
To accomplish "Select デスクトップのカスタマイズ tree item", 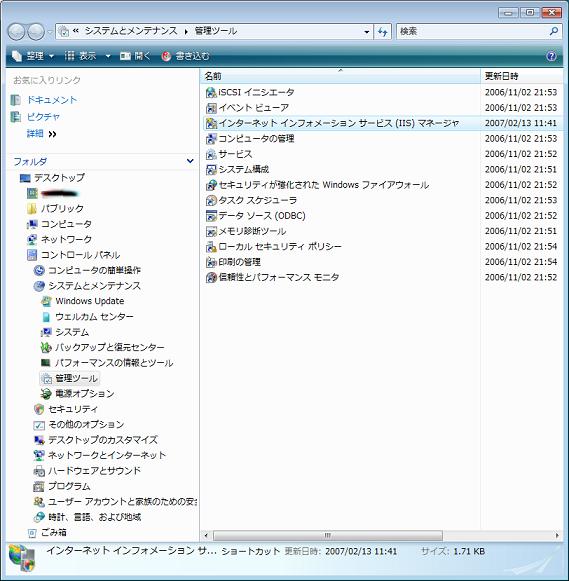I will point(103,440).
